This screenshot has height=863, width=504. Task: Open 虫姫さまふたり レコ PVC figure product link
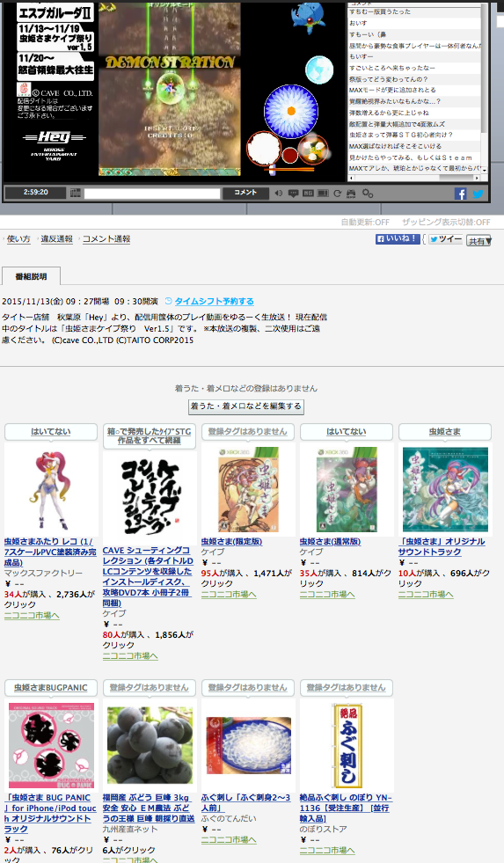(50, 552)
